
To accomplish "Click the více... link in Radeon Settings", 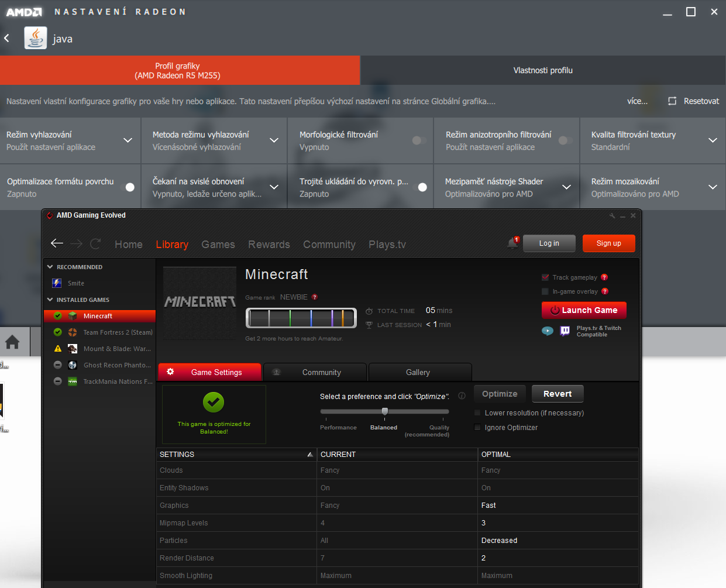I will click(637, 101).
